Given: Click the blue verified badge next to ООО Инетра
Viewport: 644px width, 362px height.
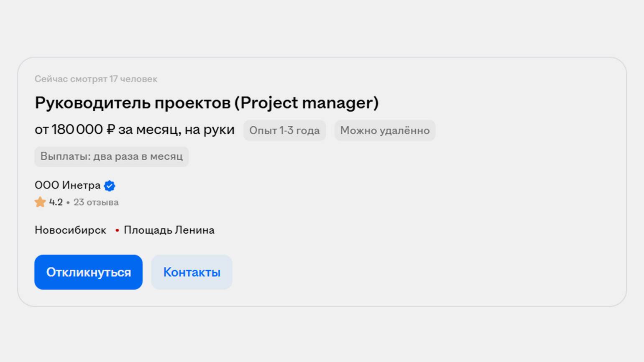Looking at the screenshot, I should pyautogui.click(x=110, y=186).
